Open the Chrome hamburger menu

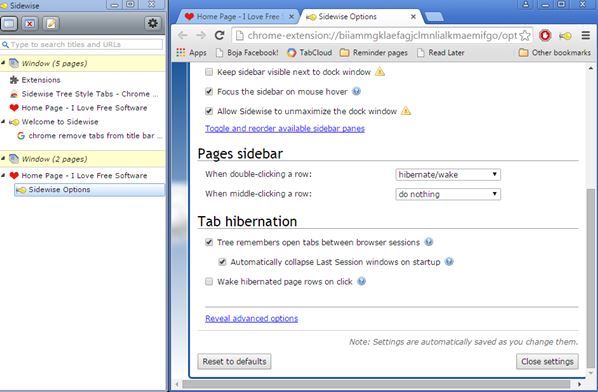(586, 35)
